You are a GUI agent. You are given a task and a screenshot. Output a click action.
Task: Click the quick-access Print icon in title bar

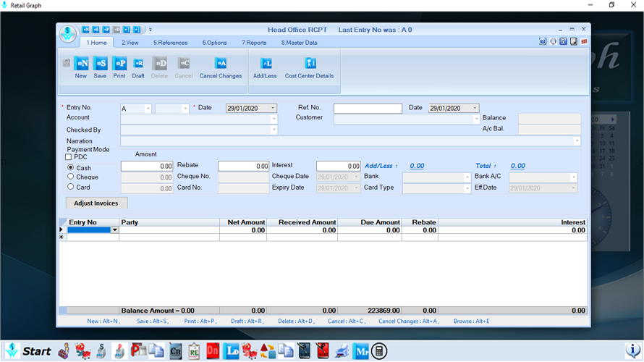(106, 30)
